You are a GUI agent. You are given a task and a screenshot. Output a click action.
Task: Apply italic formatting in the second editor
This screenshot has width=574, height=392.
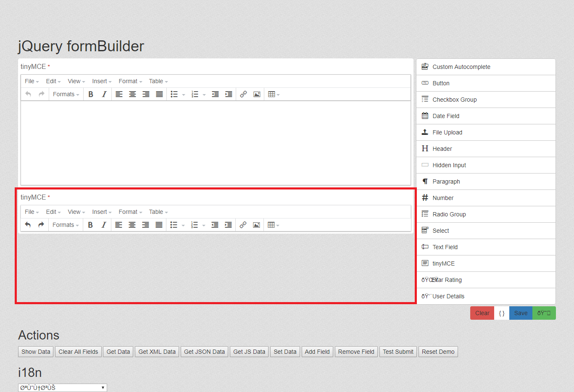(x=104, y=225)
